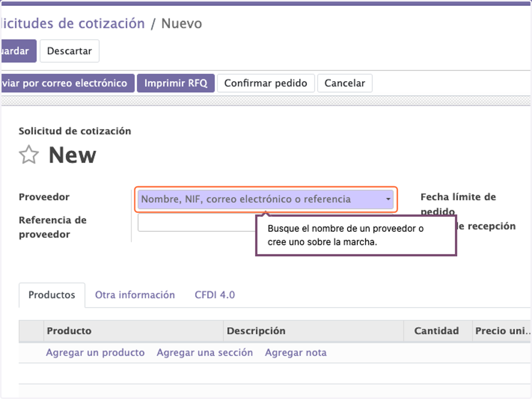Image resolution: width=532 pixels, height=399 pixels.
Task: Open the CFDI 4.0 tab
Action: (x=215, y=295)
